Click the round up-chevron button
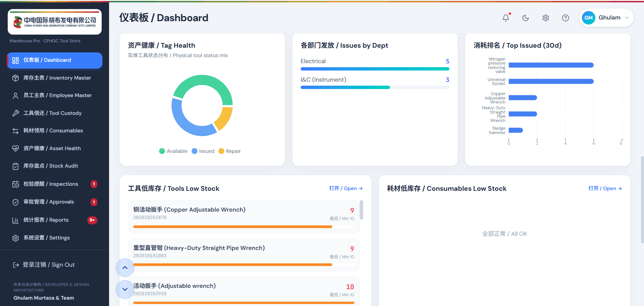 coord(125,268)
